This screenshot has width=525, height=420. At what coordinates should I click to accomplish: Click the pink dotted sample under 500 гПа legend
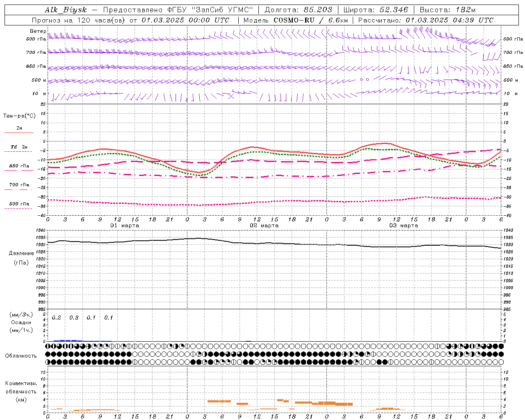click(18, 208)
